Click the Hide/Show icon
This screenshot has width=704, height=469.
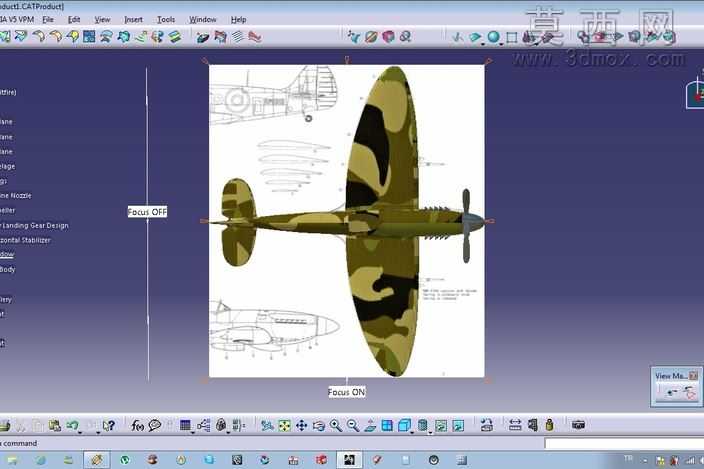click(x=441, y=425)
